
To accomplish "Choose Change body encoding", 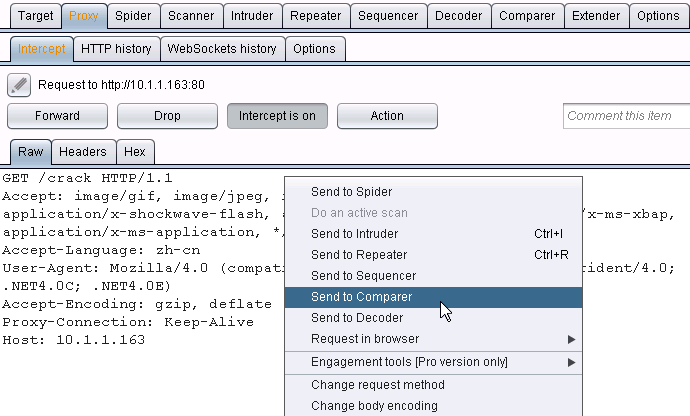I will point(433,406).
